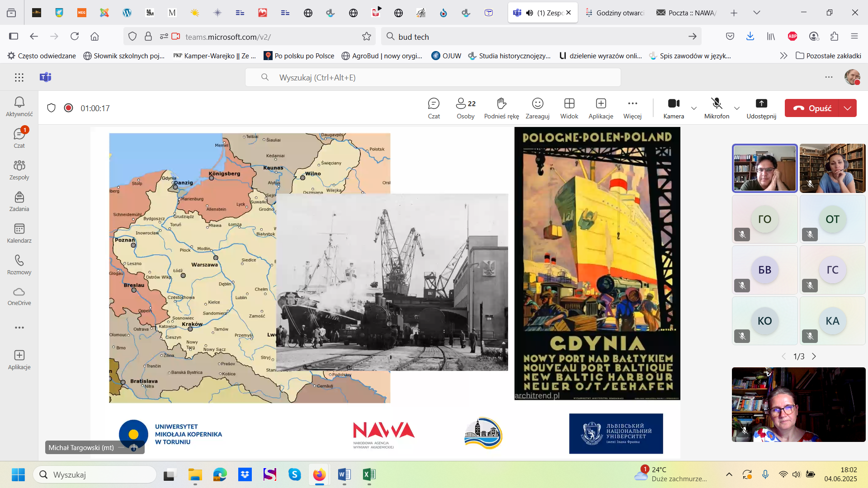868x488 pixels.
Task: Open Word from the taskbar
Action: click(344, 474)
